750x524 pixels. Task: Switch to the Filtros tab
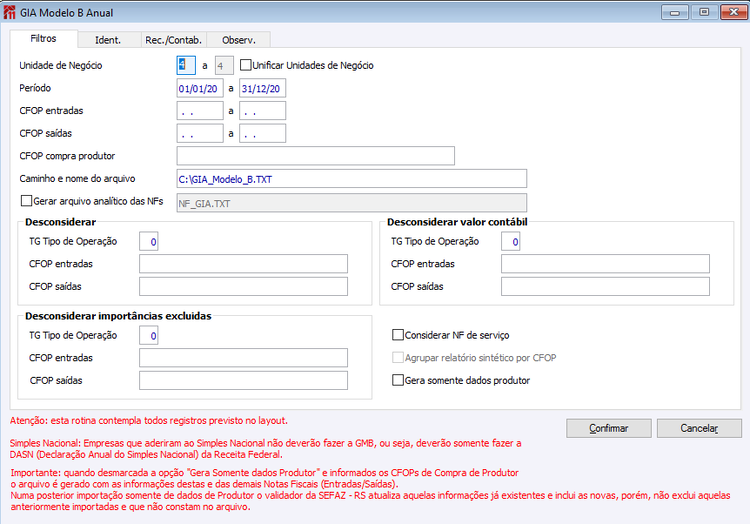pos(44,39)
